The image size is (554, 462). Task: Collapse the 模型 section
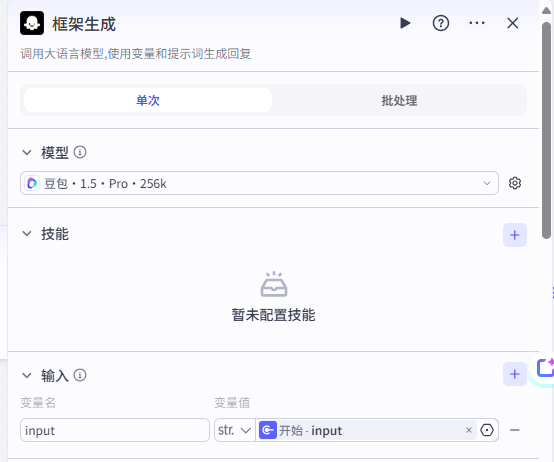[x=27, y=153]
